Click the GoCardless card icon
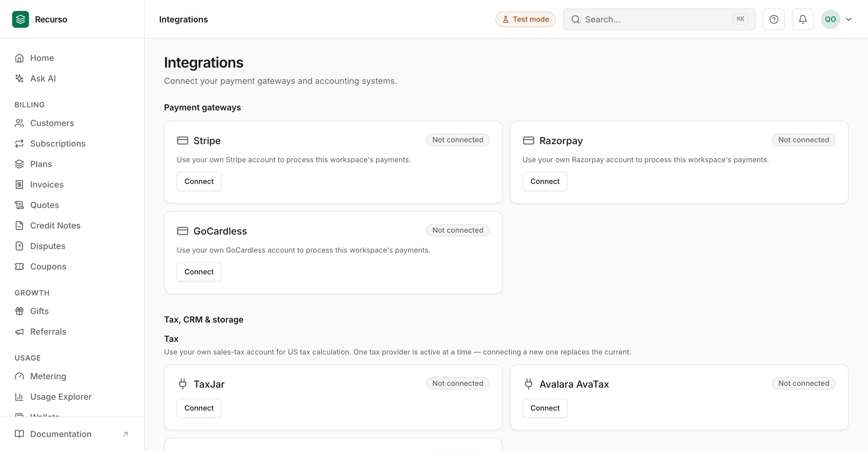868x451 pixels. click(183, 230)
